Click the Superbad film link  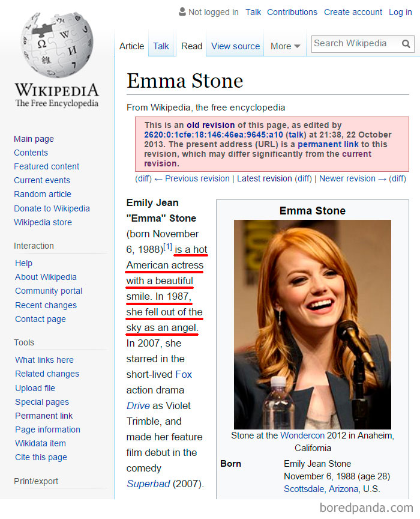148,484
